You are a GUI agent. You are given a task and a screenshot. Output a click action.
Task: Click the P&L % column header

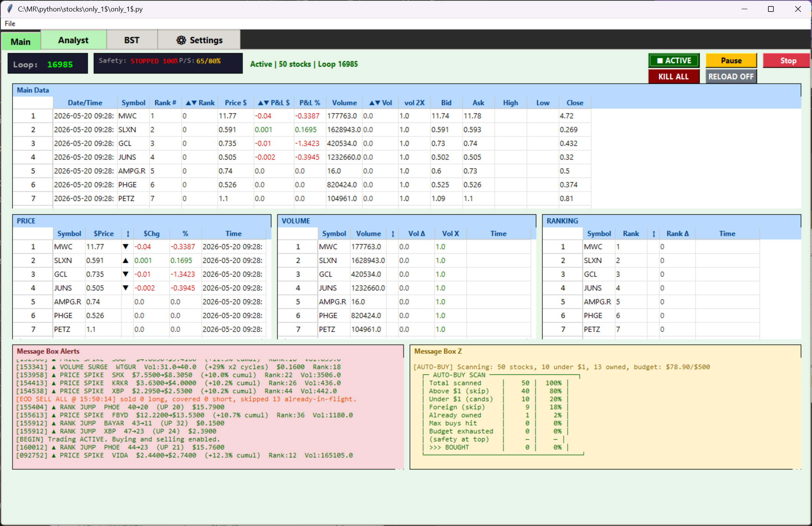click(310, 103)
